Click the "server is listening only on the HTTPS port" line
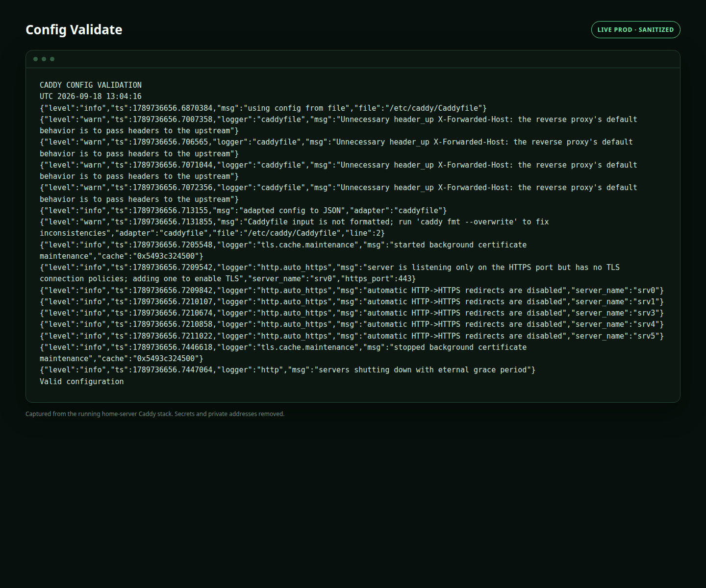 329,273
